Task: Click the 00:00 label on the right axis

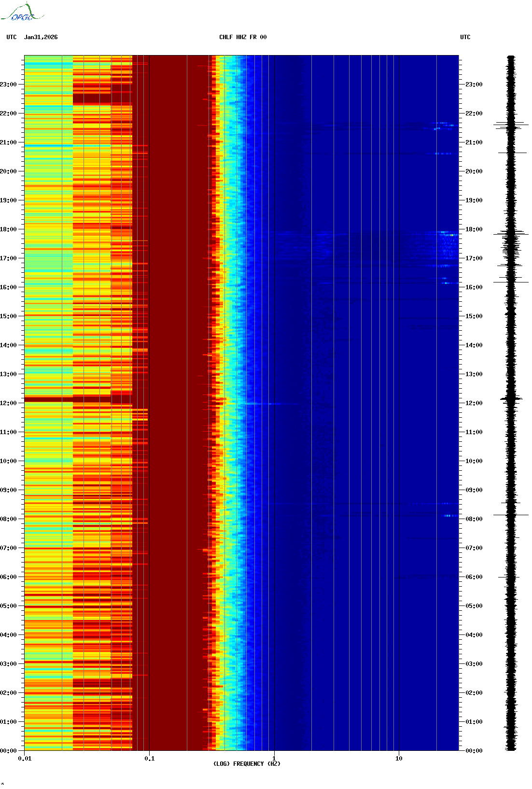Action: pyautogui.click(x=474, y=751)
